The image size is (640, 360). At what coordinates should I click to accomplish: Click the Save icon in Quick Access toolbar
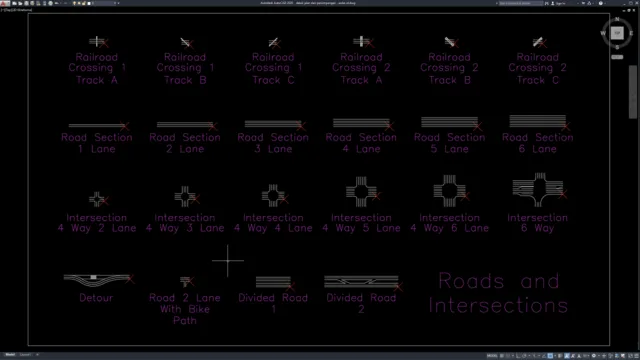[x=27, y=3]
